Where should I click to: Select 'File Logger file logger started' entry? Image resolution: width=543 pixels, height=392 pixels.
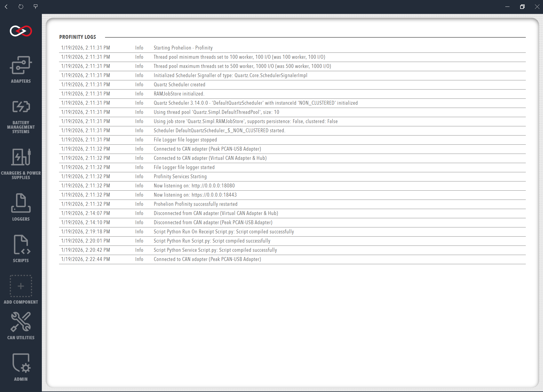click(292, 167)
